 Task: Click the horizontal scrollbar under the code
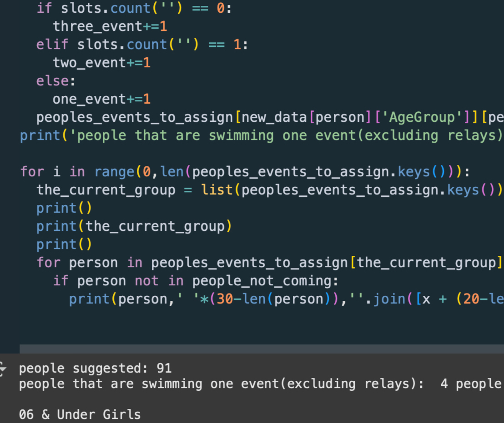pos(262,348)
